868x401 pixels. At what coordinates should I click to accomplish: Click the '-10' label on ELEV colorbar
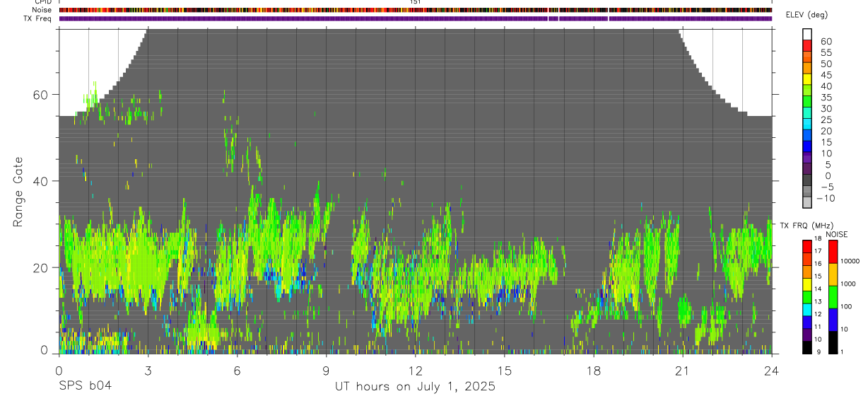point(826,198)
